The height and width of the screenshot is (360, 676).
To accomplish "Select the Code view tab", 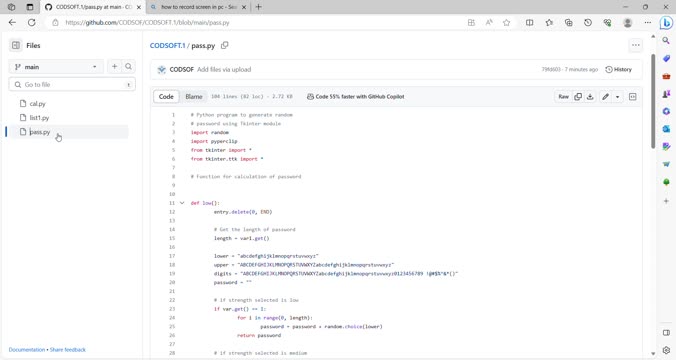I will (x=166, y=97).
